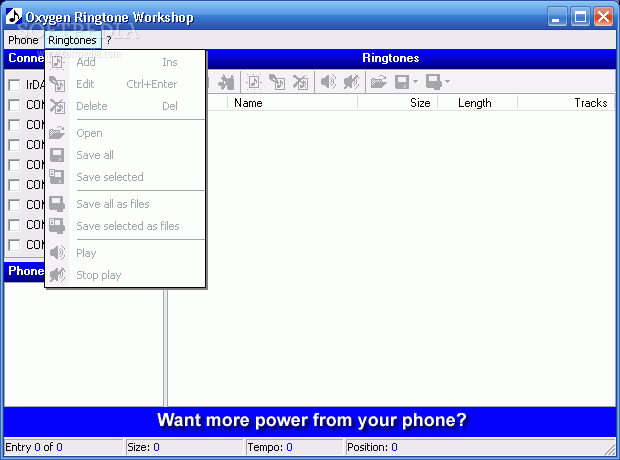Expand the Save toolbar dropdown arrow

[415, 82]
